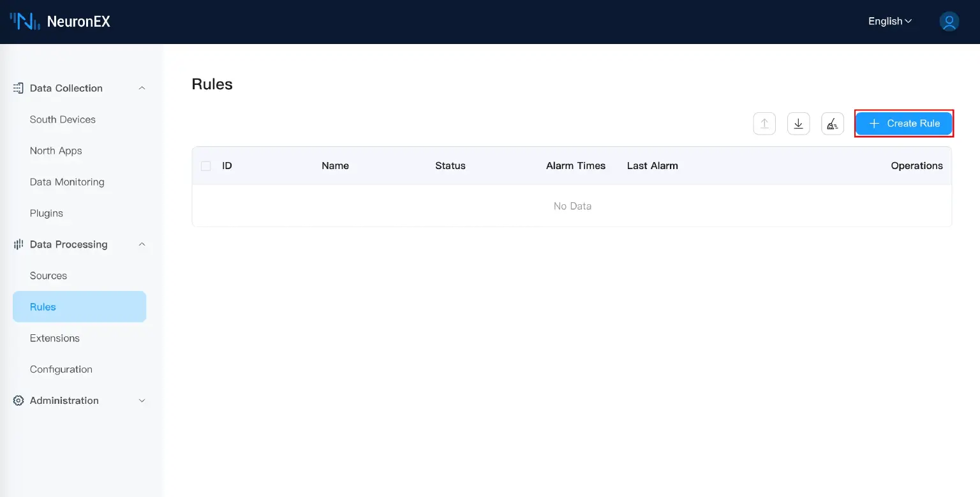
Task: Collapse the Data Collection section chevron
Action: coord(142,88)
